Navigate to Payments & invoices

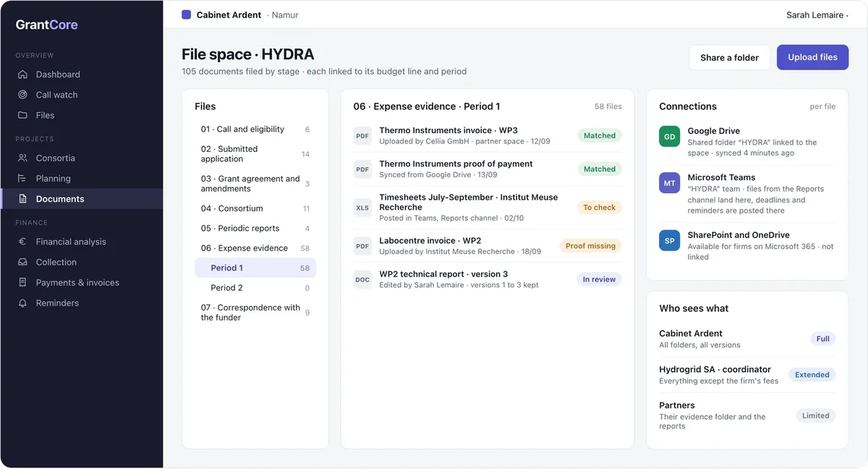point(82,282)
